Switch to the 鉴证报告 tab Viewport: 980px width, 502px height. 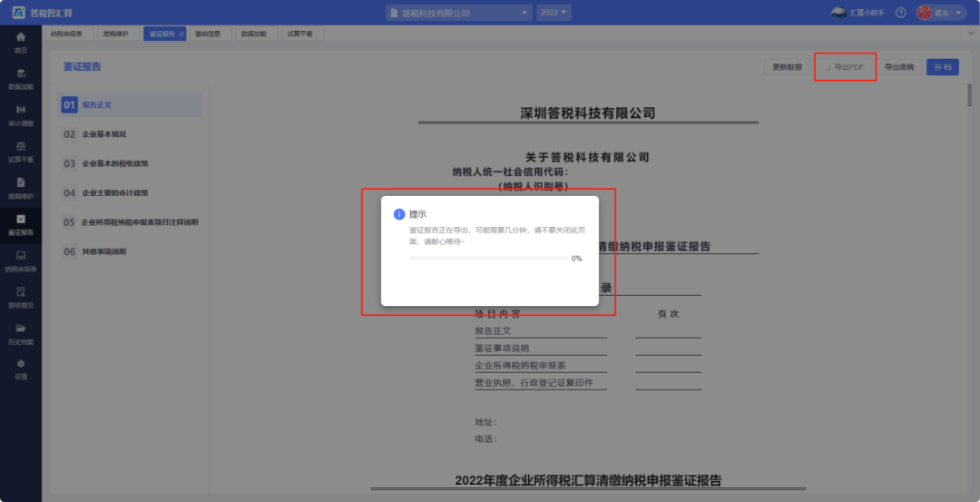[x=162, y=34]
